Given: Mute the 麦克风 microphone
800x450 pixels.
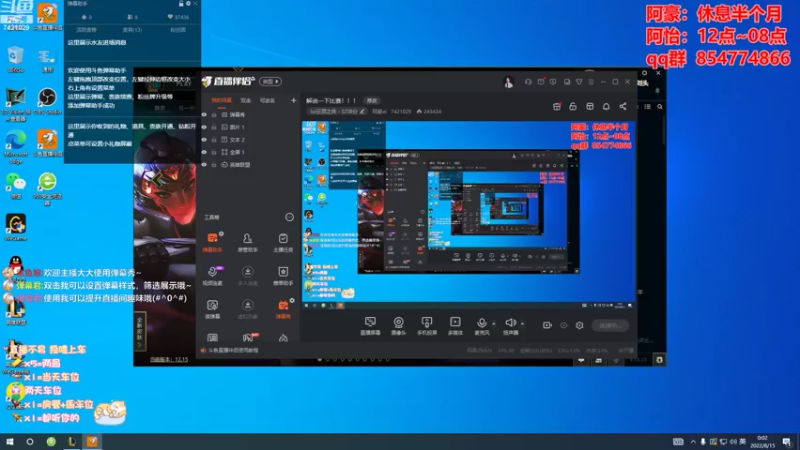Looking at the screenshot, I should 481,326.
